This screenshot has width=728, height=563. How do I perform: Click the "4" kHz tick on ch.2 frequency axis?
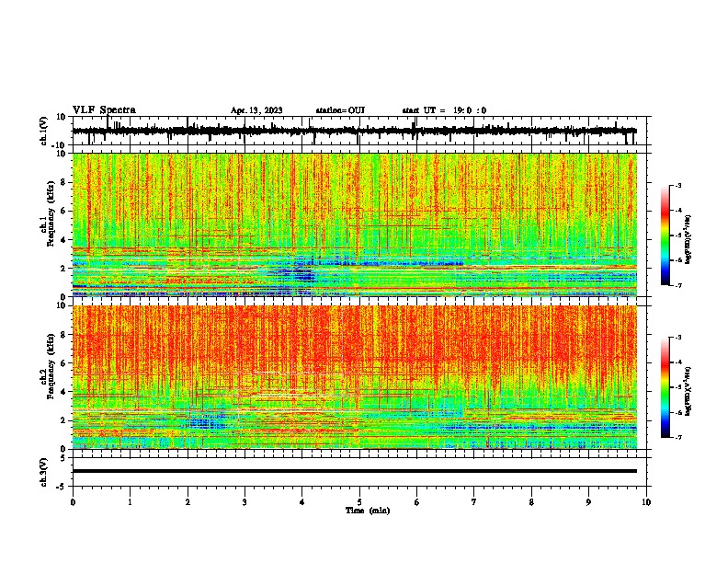click(x=63, y=392)
